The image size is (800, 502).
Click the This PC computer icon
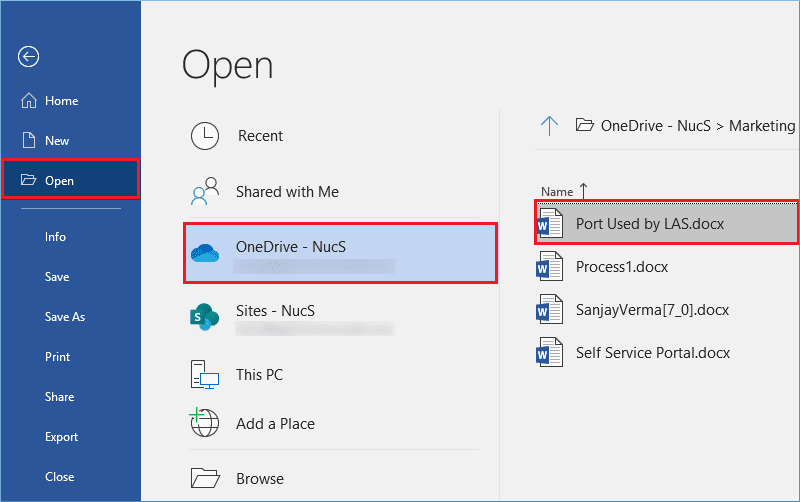205,375
